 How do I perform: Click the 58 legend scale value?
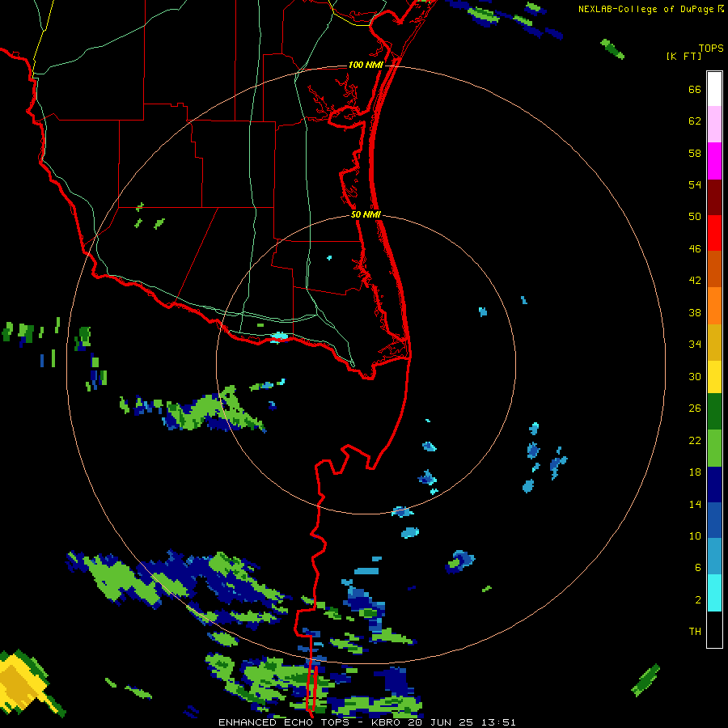(695, 153)
